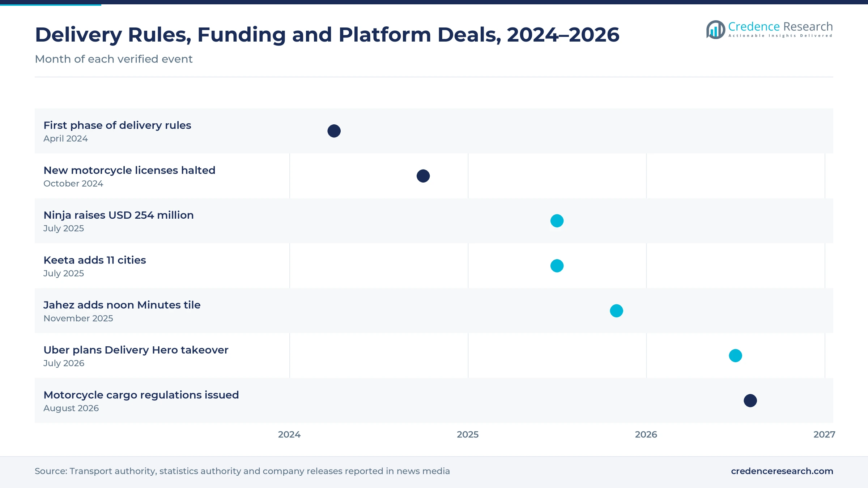Click the 'Credence Research' brand name text
This screenshot has height=488, width=868.
click(x=780, y=27)
